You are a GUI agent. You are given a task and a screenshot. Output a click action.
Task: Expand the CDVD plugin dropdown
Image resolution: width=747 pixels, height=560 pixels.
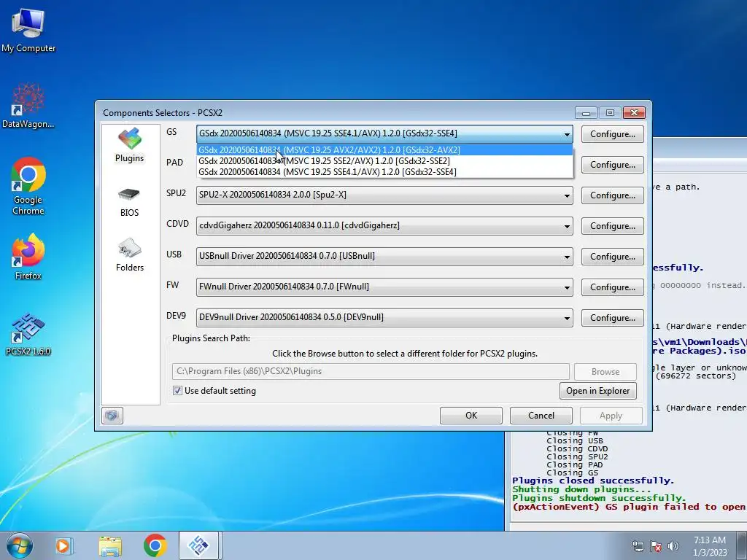tap(566, 226)
